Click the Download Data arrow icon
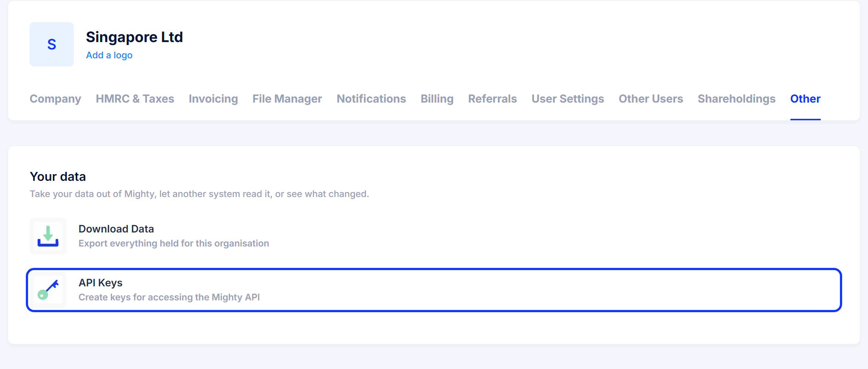868x369 pixels. [48, 236]
